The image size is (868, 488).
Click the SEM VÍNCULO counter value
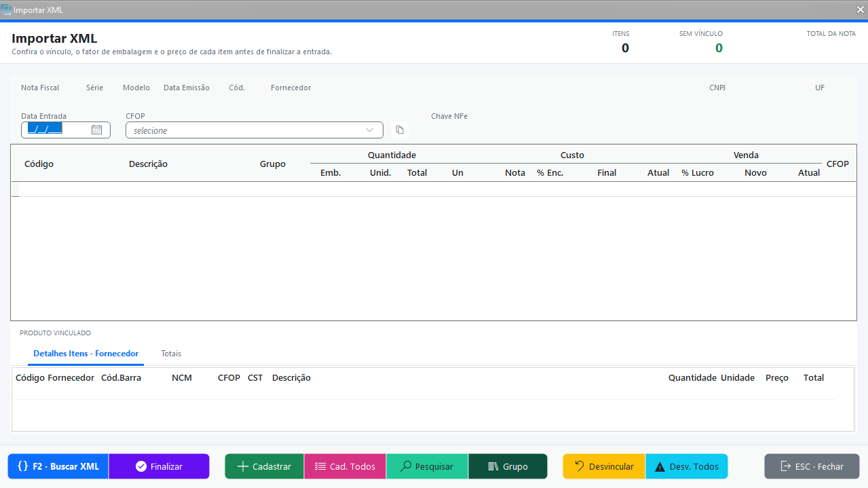pos(719,48)
